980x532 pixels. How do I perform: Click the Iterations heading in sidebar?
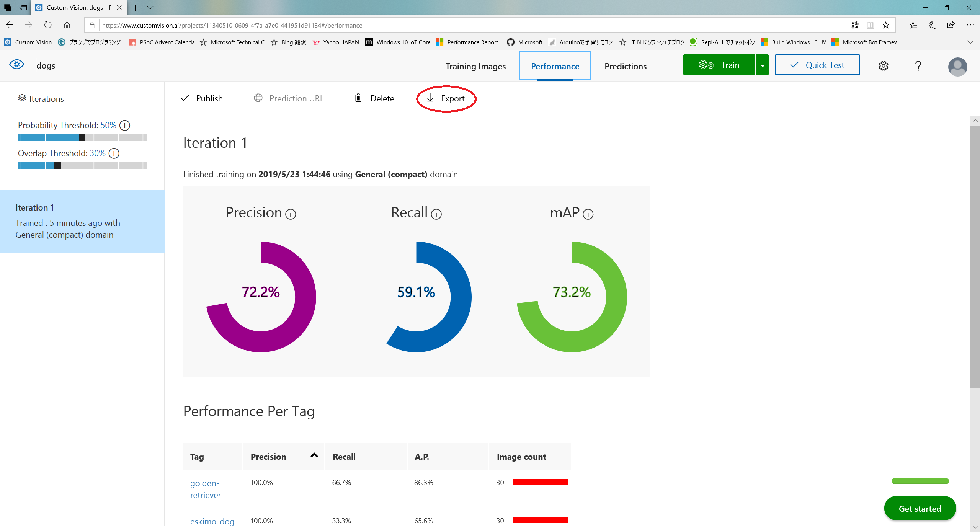pos(41,99)
